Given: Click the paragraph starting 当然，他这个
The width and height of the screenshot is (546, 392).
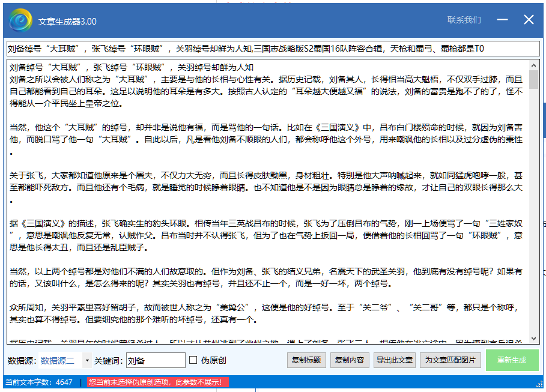Looking at the screenshot, I should (x=266, y=140).
